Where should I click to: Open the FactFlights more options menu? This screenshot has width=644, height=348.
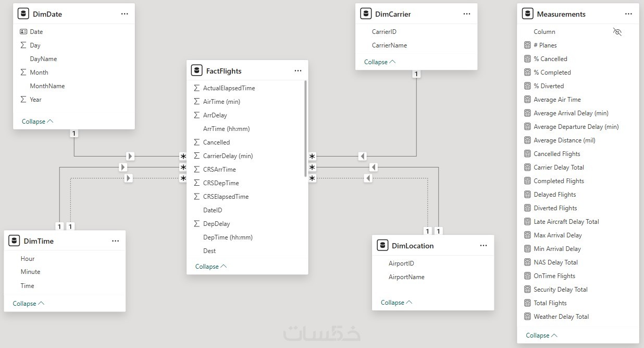coord(298,71)
